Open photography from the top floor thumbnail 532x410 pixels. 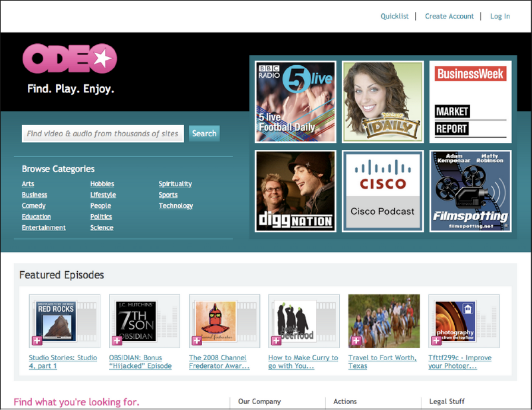point(464,321)
